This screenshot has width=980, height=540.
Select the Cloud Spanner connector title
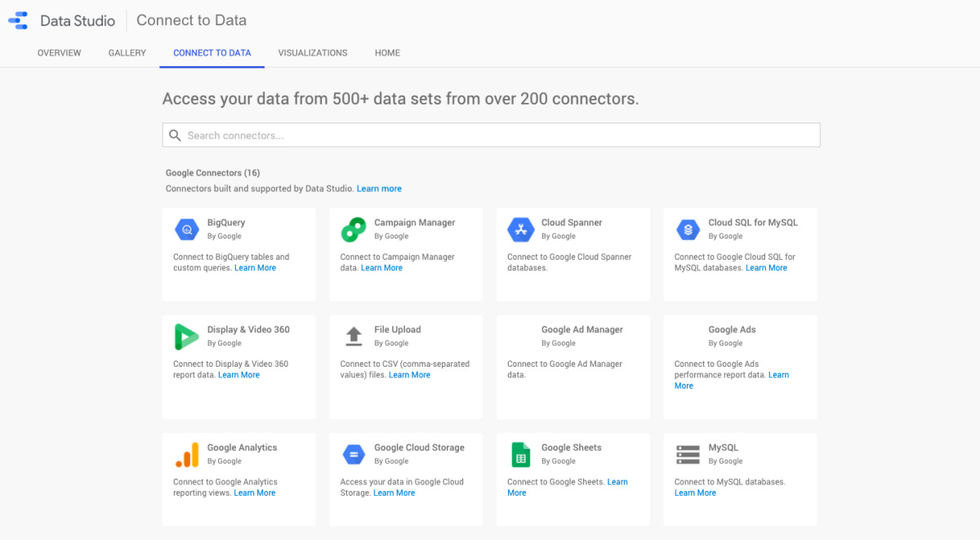click(572, 222)
